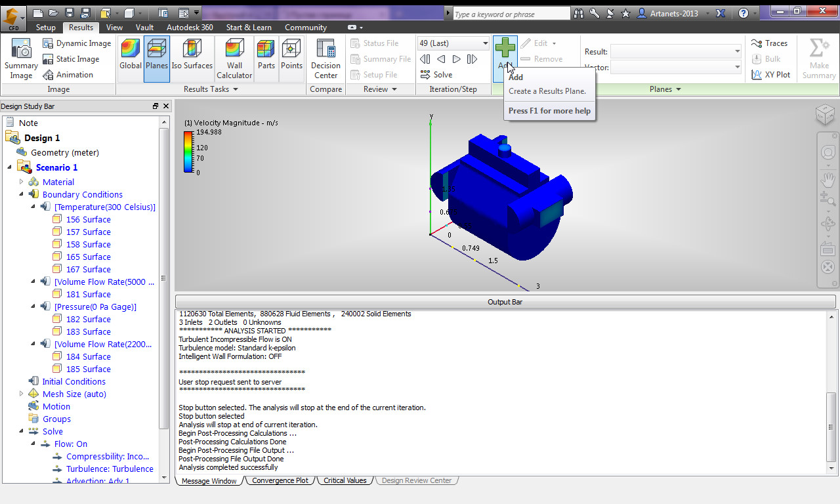This screenshot has height=504, width=840.
Task: Open the Help question mark icon
Action: click(744, 13)
